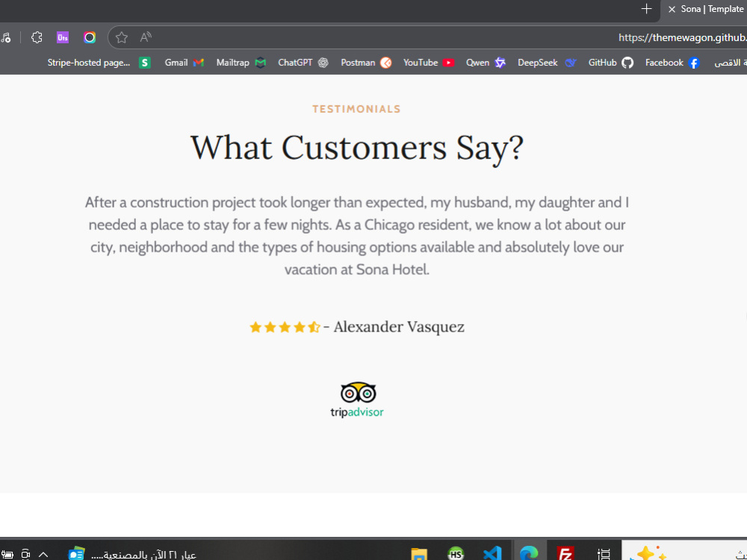Open the ChatGPT bookmark
Image resolution: width=747 pixels, height=560 pixels.
click(x=303, y=63)
